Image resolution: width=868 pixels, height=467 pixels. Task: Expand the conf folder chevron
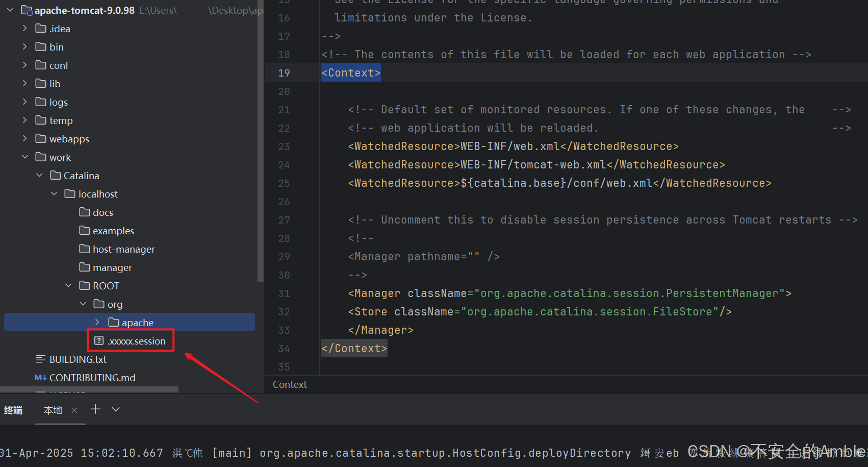coord(24,65)
